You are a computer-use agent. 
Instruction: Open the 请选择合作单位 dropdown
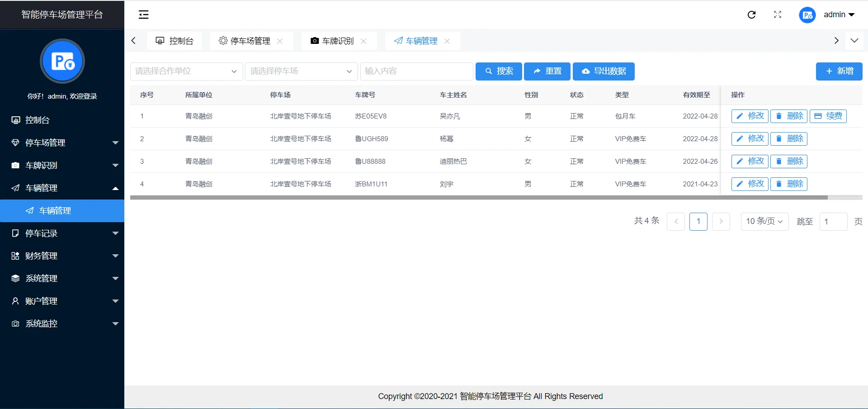(186, 71)
